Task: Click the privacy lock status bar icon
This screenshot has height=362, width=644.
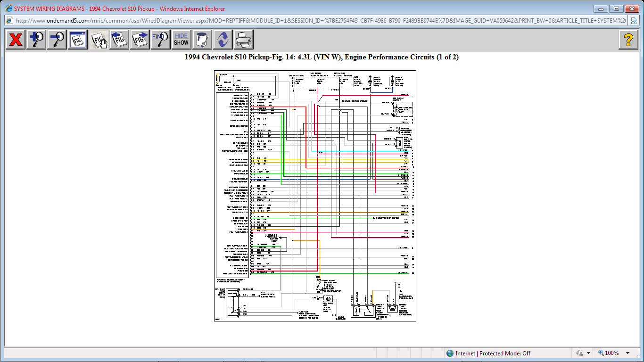Action: tap(578, 353)
